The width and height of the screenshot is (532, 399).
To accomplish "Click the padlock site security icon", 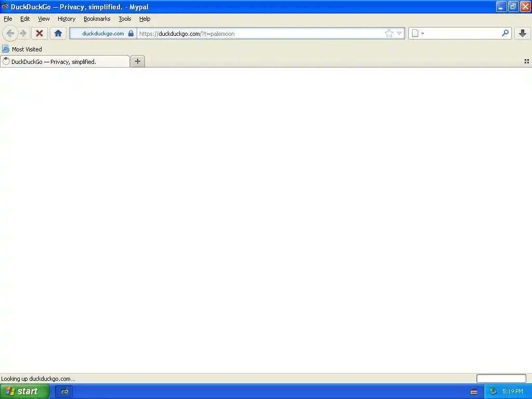I will point(130,33).
